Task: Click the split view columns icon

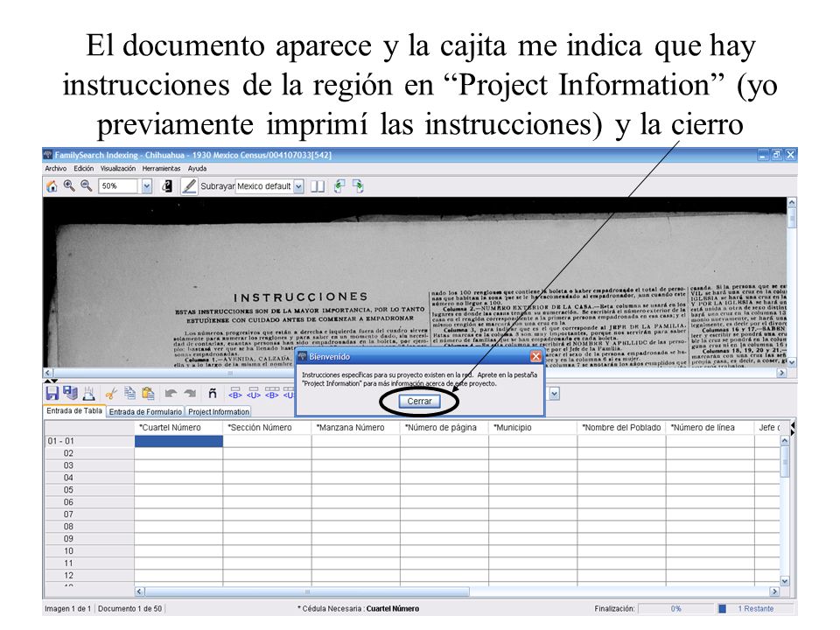Action: (x=318, y=186)
